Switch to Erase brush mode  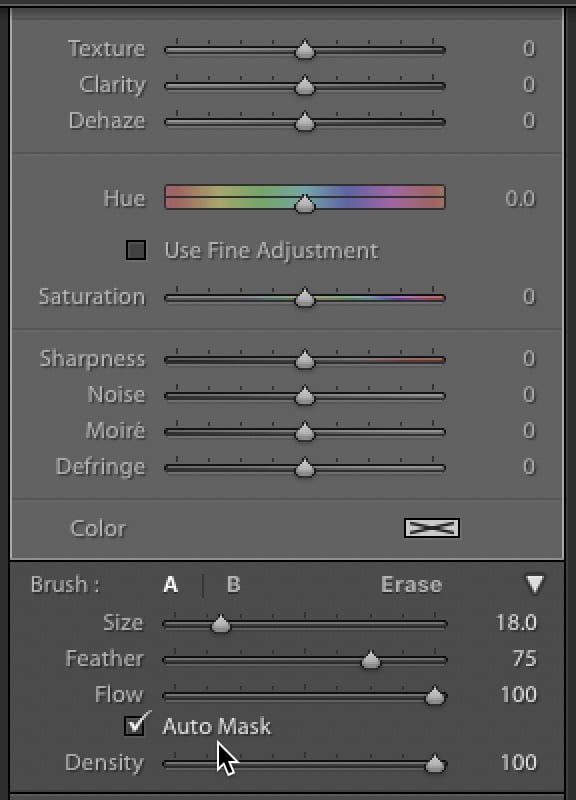click(411, 585)
